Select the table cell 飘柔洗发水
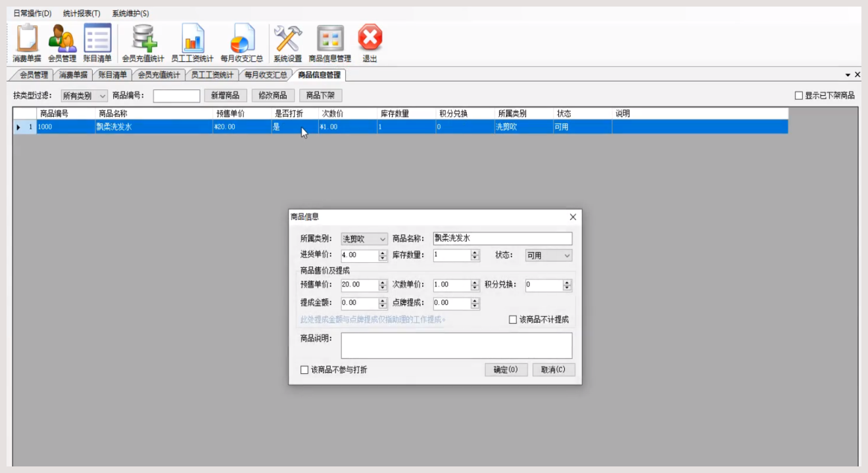The width and height of the screenshot is (868, 473). tap(154, 127)
